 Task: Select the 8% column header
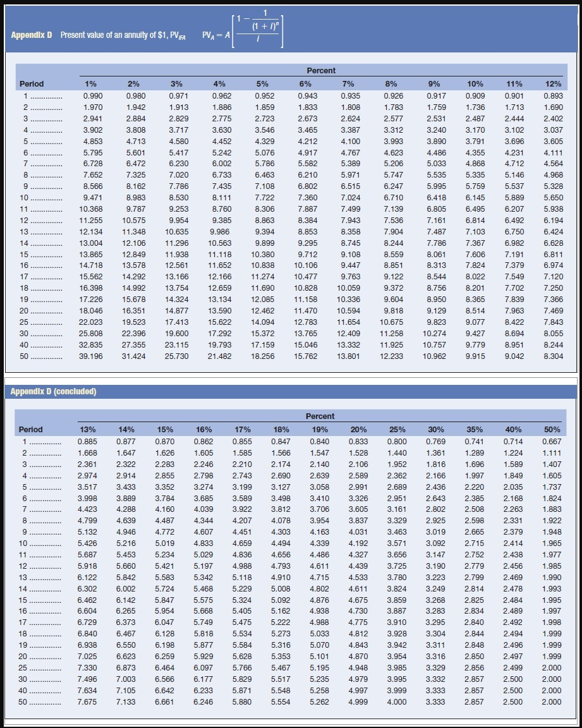391,84
